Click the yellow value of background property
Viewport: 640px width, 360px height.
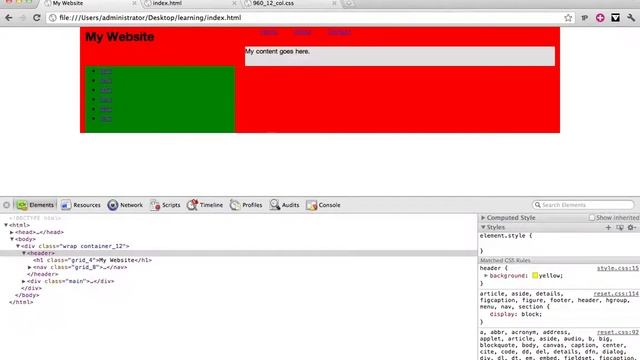(550, 276)
